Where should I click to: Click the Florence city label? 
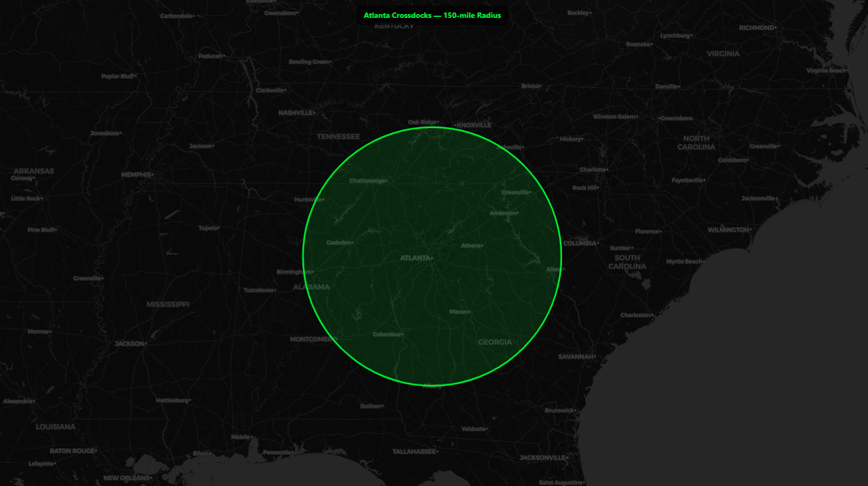tap(647, 232)
